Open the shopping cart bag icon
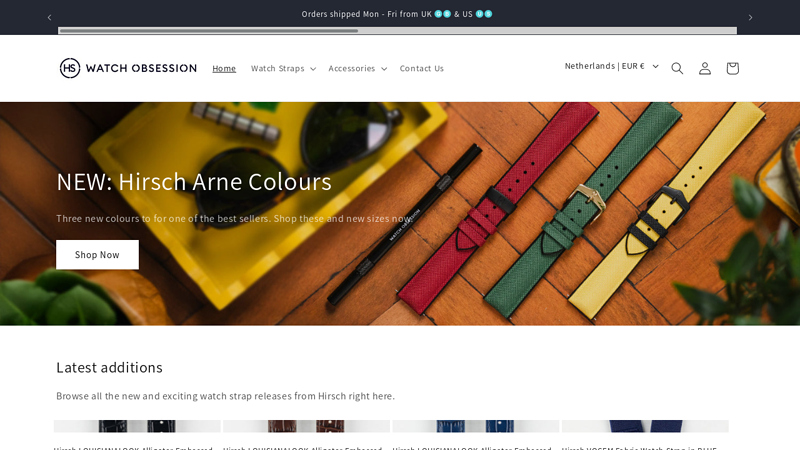 pyautogui.click(x=732, y=68)
